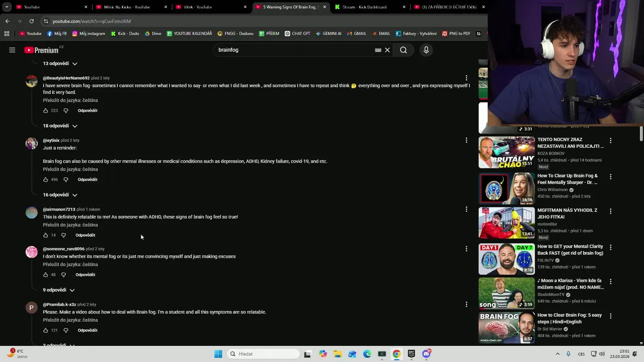
Task: Start voice search with the microphone
Action: coord(426,50)
